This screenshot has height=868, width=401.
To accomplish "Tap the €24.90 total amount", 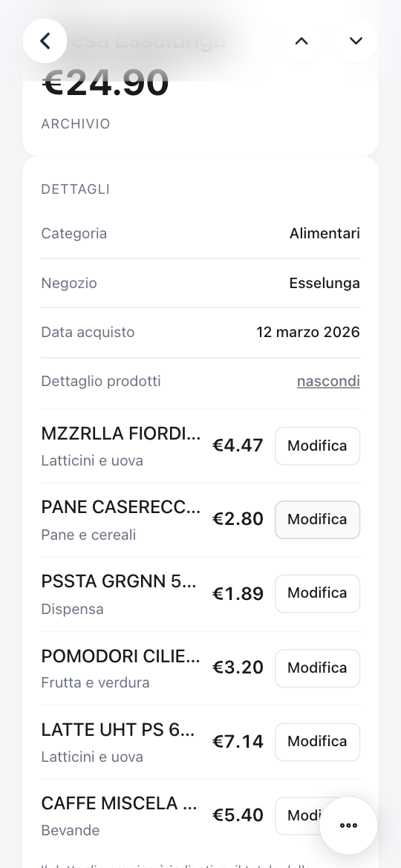I will 105,82.
